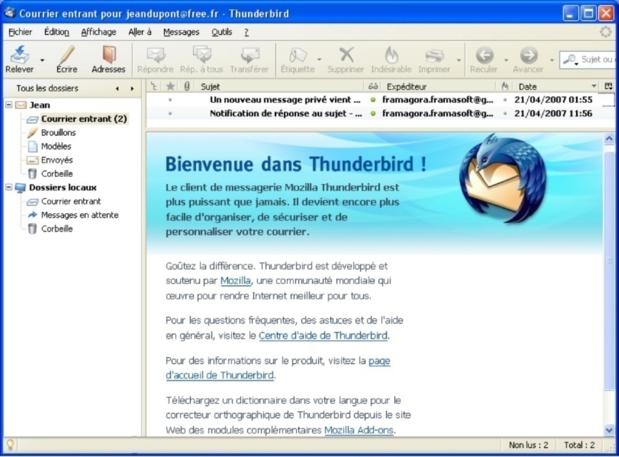Open the Adresses address book
This screenshot has height=457, width=619.
108,55
